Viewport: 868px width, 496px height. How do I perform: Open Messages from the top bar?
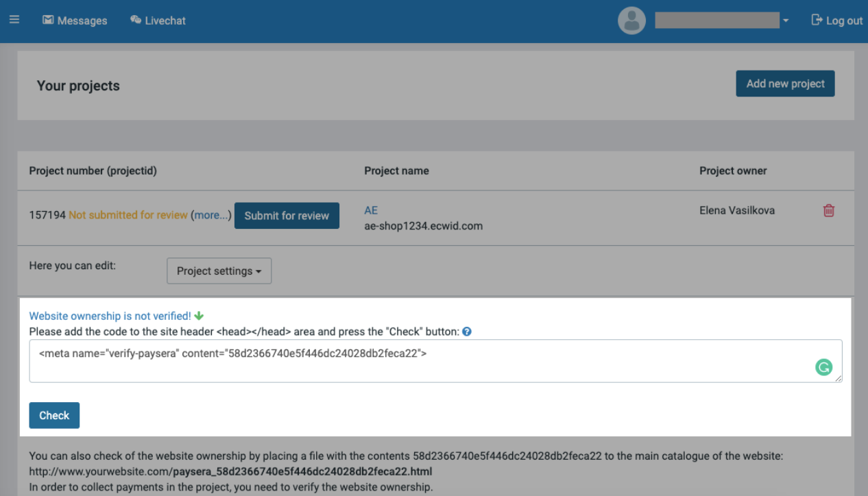coord(75,21)
